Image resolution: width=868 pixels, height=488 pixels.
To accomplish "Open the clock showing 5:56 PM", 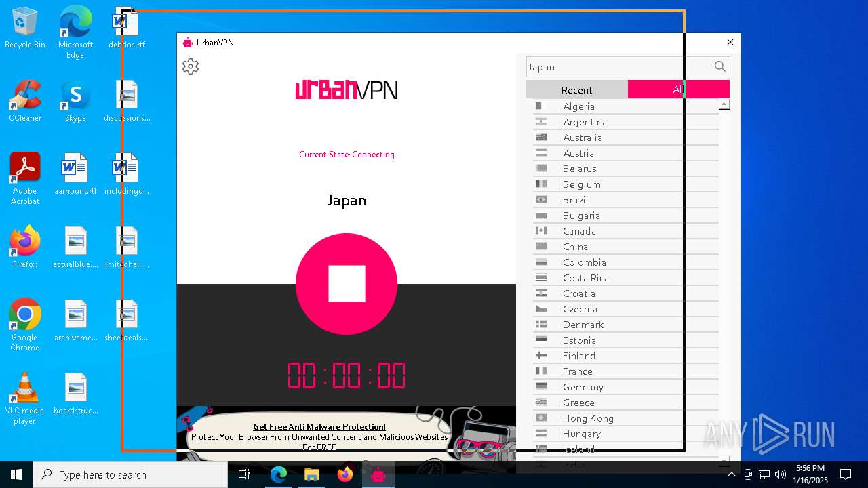I will [810, 474].
